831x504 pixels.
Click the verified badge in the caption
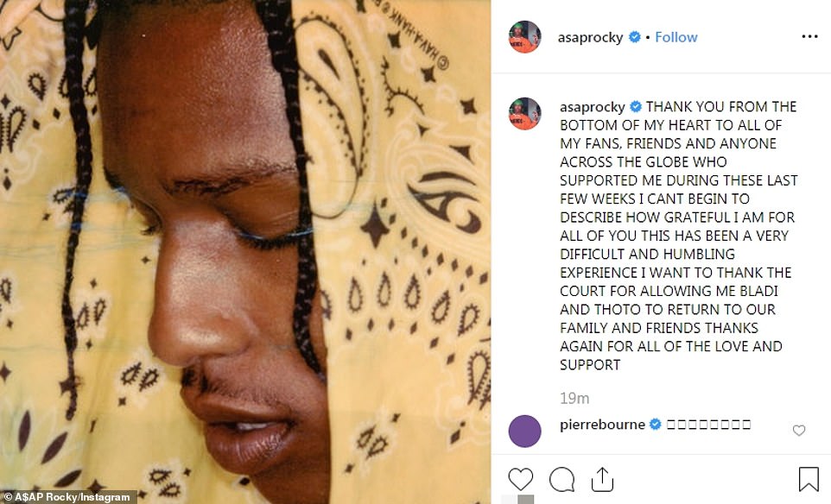(x=636, y=107)
